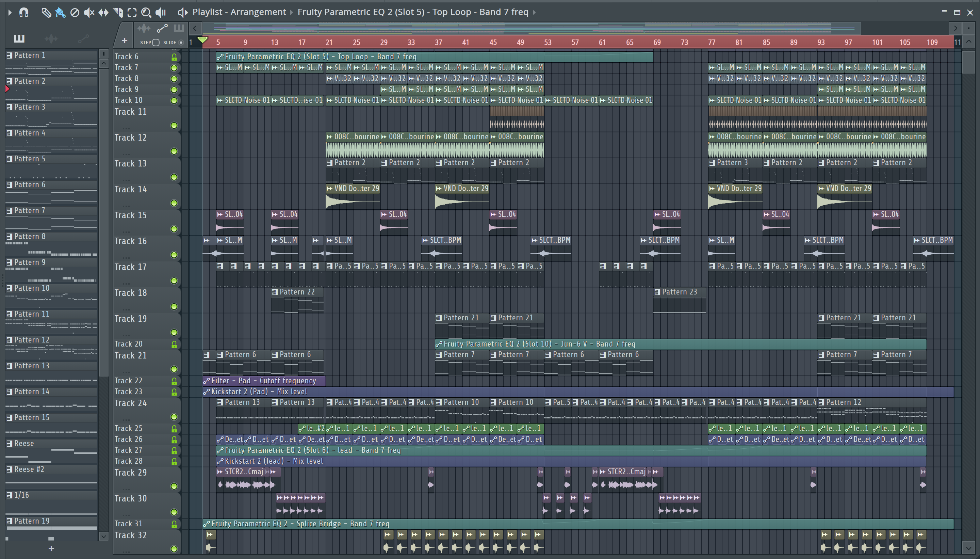Switch picker to audio clips tab
980x559 pixels.
coord(51,38)
